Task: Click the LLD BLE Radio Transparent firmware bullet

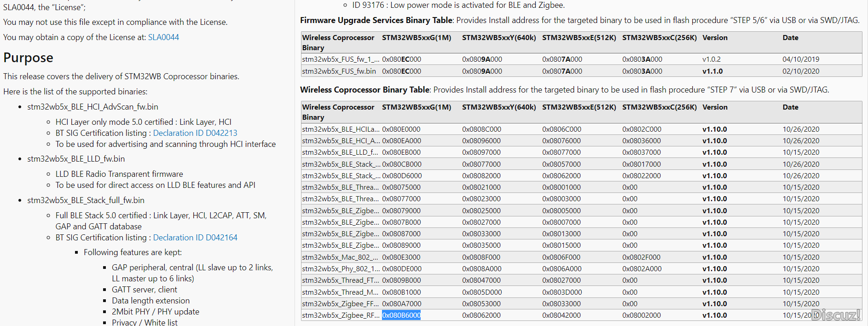Action: (x=119, y=174)
